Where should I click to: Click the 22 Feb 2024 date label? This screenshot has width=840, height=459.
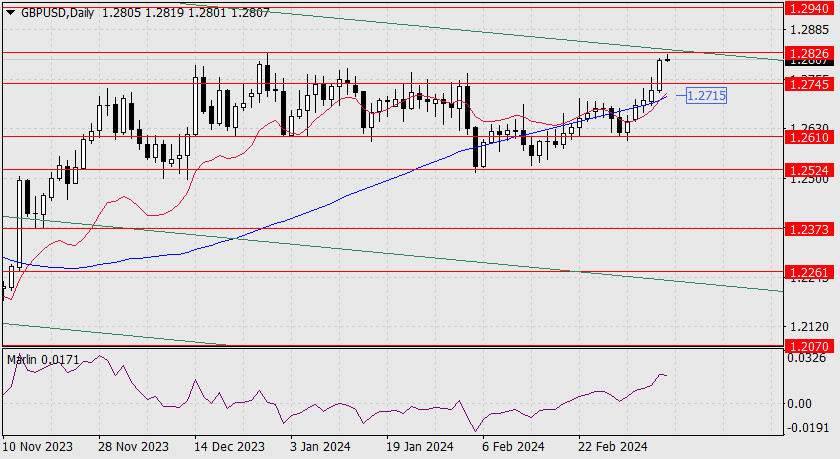[612, 446]
